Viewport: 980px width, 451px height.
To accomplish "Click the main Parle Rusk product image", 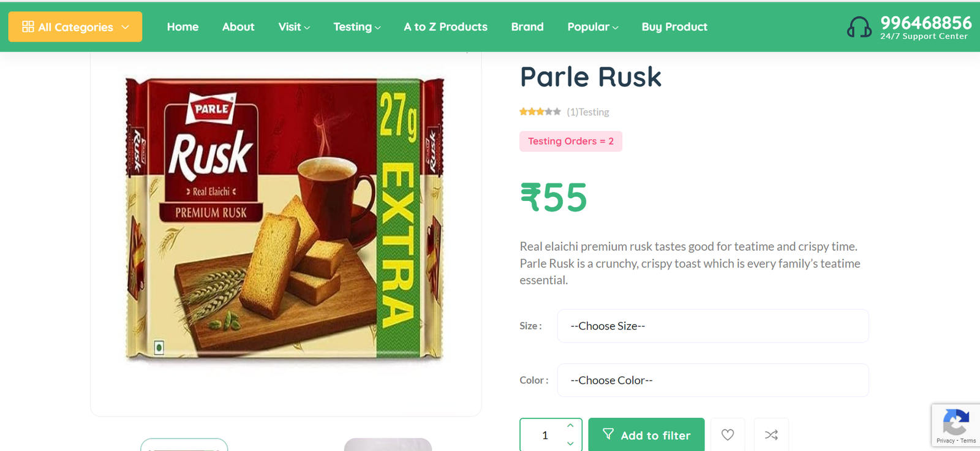I will point(285,218).
